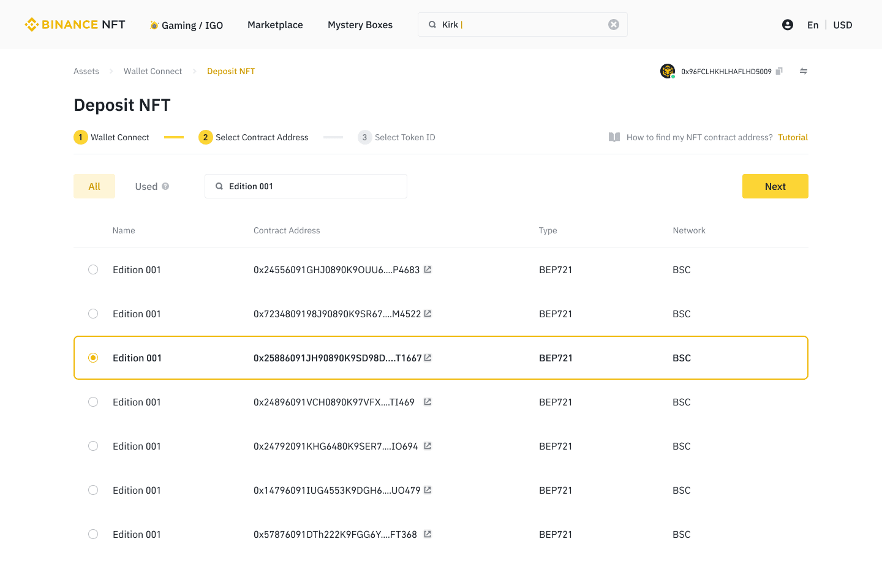The image size is (882, 588).
Task: Open external link for address ending UO479
Action: pos(428,490)
